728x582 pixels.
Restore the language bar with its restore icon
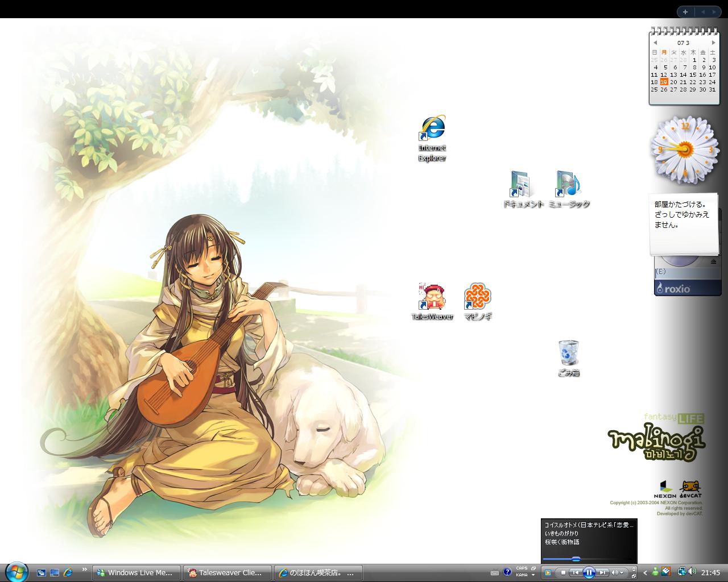point(533,568)
